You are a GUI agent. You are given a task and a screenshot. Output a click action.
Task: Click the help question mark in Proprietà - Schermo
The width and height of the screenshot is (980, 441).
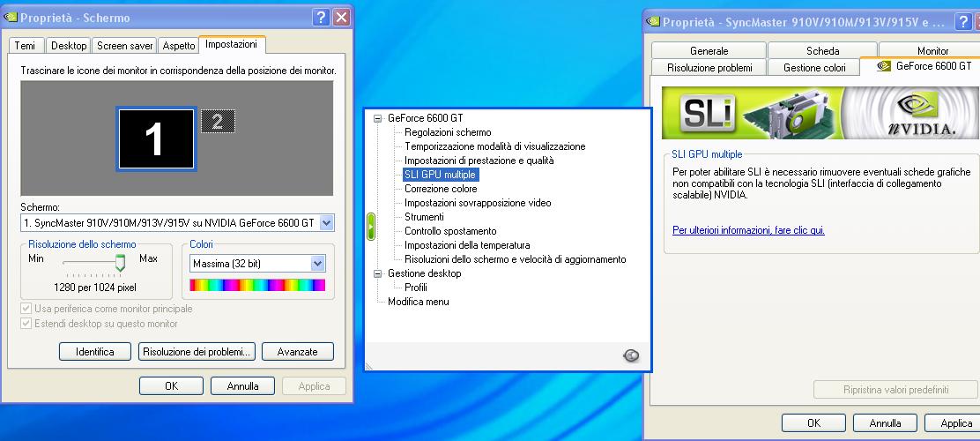coord(321,18)
